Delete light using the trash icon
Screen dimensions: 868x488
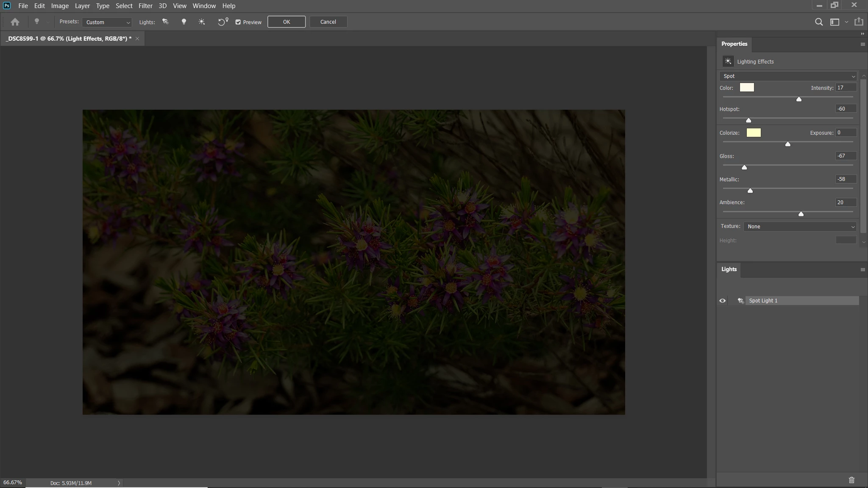[x=851, y=480]
